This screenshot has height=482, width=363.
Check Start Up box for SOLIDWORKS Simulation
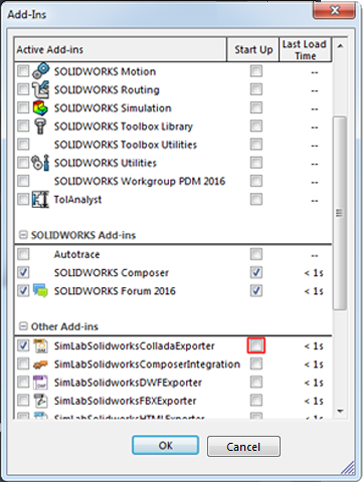(256, 108)
